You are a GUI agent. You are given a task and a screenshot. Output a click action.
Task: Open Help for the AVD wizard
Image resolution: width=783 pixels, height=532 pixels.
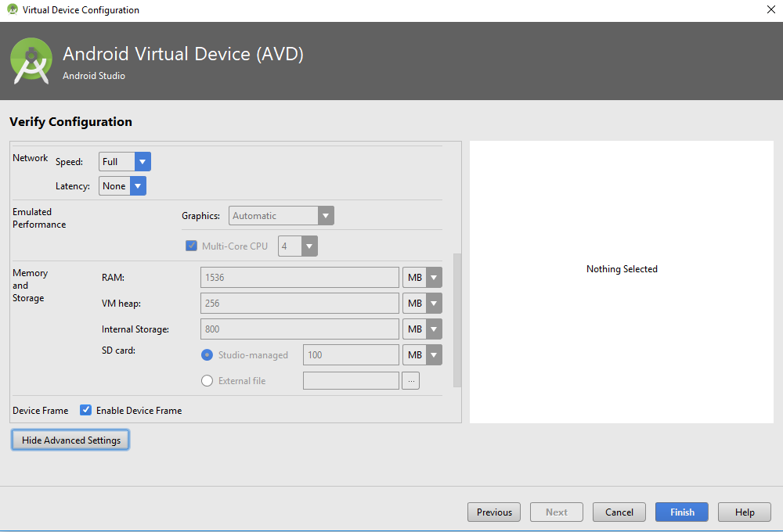745,512
